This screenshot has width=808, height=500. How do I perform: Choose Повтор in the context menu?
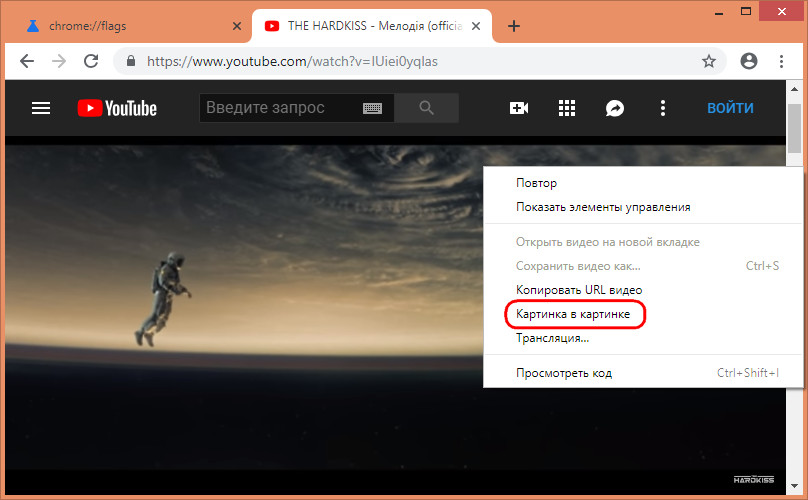point(643,183)
